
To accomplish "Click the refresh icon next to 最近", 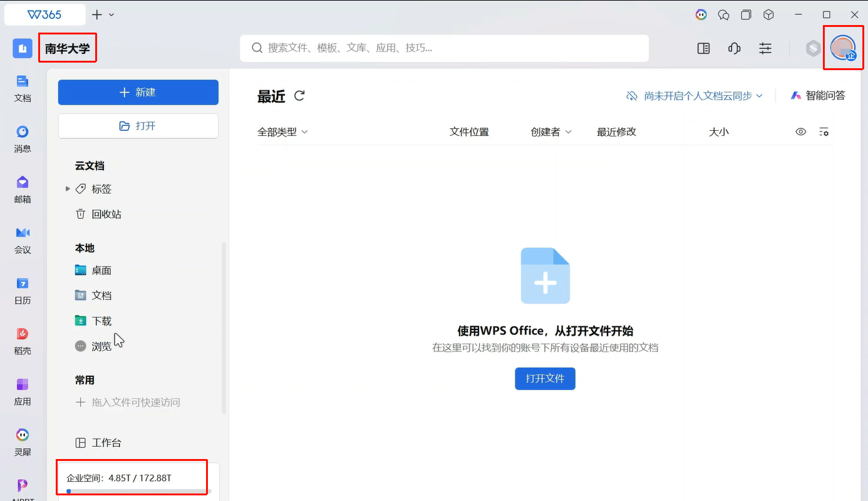I will [x=299, y=95].
